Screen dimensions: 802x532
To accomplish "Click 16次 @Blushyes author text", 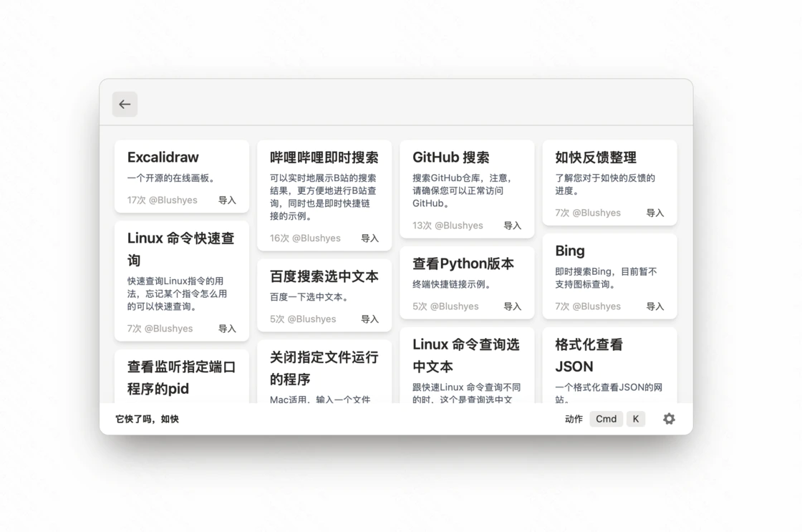I will pos(305,238).
